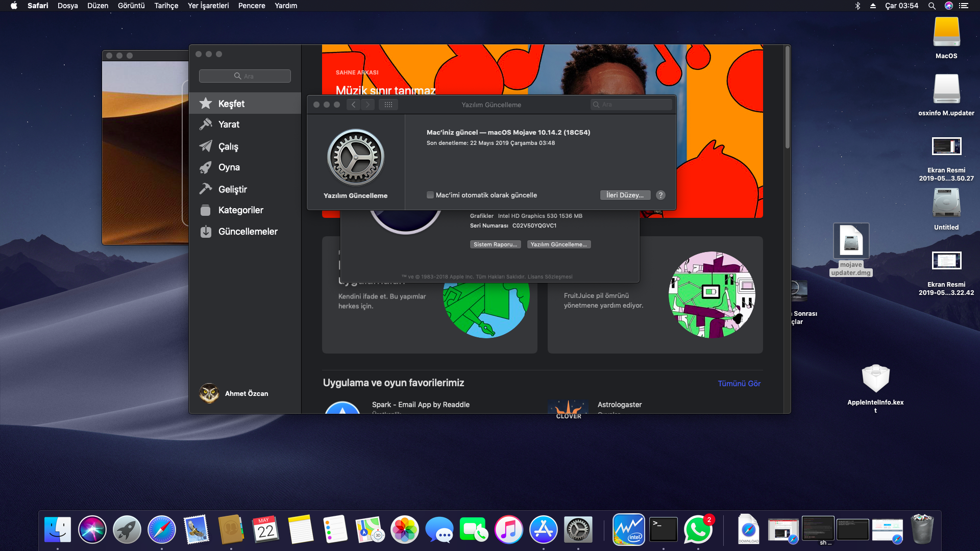Click the show-all grid icon in preferences toolbar
This screenshot has height=551, width=980.
coord(388,105)
